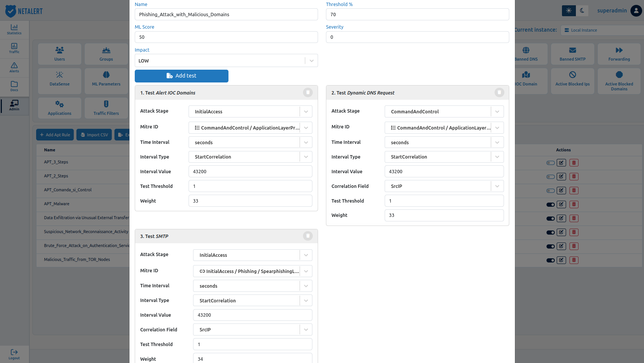
Task: Go to Traffic in the sidebar
Action: [14, 49]
